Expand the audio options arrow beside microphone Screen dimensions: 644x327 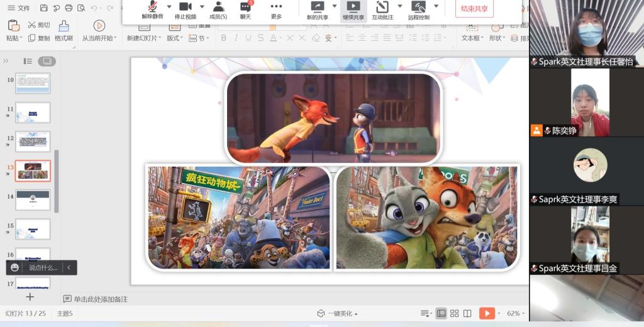pyautogui.click(x=169, y=7)
